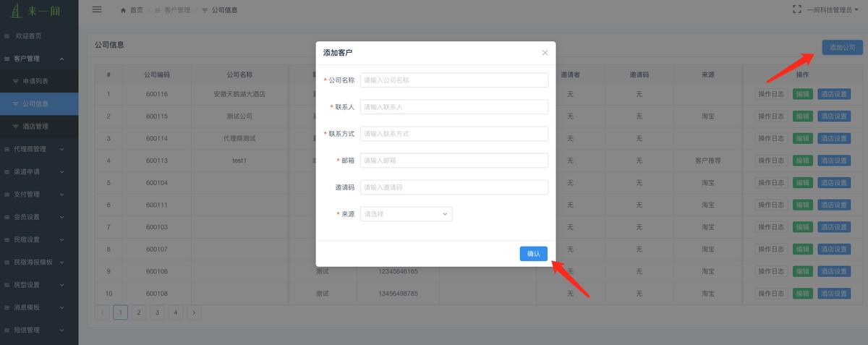Close the 添加客户 dialog with X

[545, 53]
